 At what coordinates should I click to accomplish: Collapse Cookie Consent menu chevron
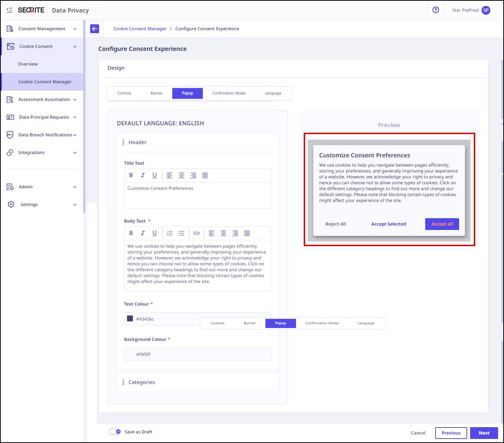click(75, 46)
